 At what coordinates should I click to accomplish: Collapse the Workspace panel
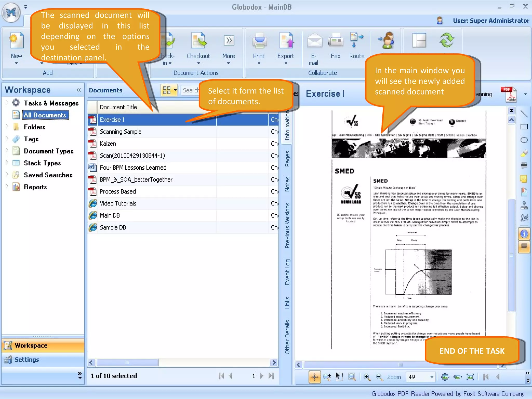79,90
